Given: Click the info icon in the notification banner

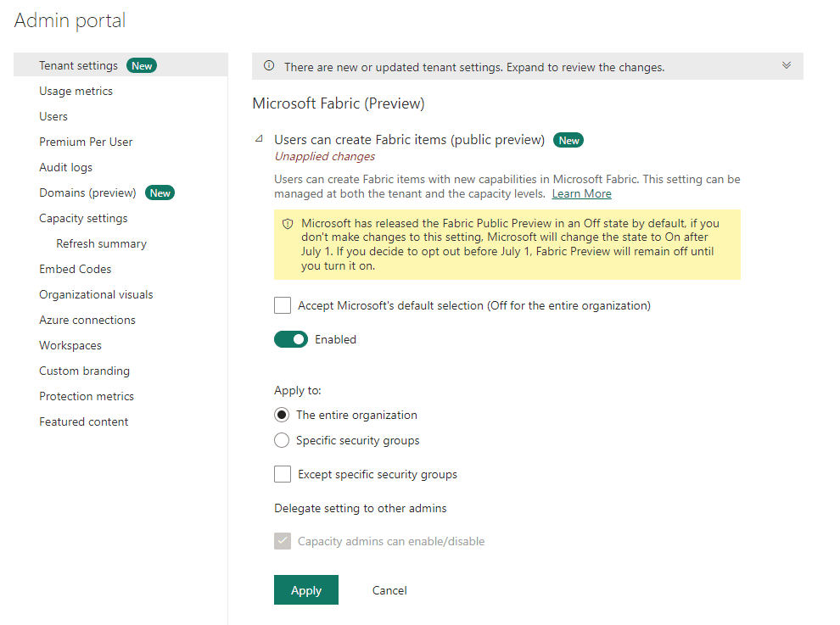Looking at the screenshot, I should pyautogui.click(x=269, y=66).
